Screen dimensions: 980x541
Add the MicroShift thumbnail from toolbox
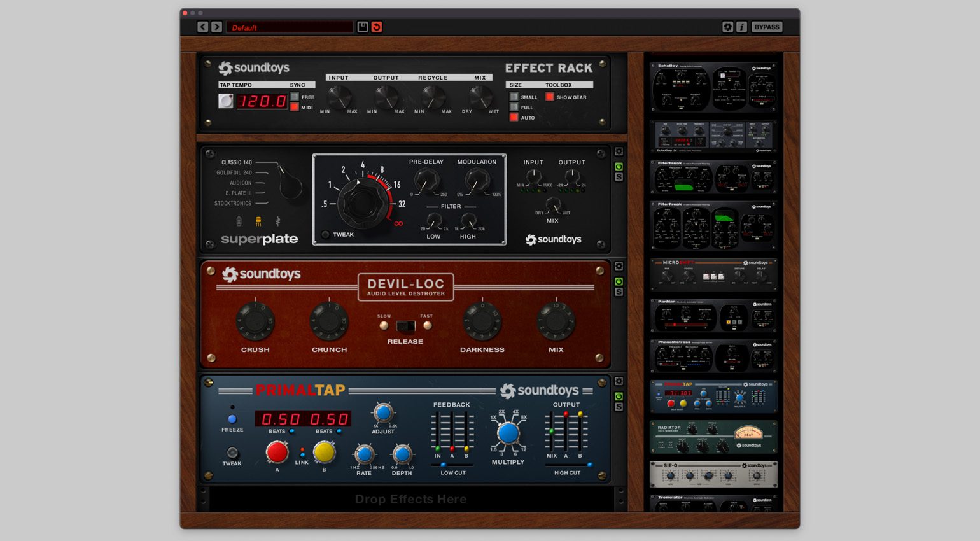coord(713,274)
